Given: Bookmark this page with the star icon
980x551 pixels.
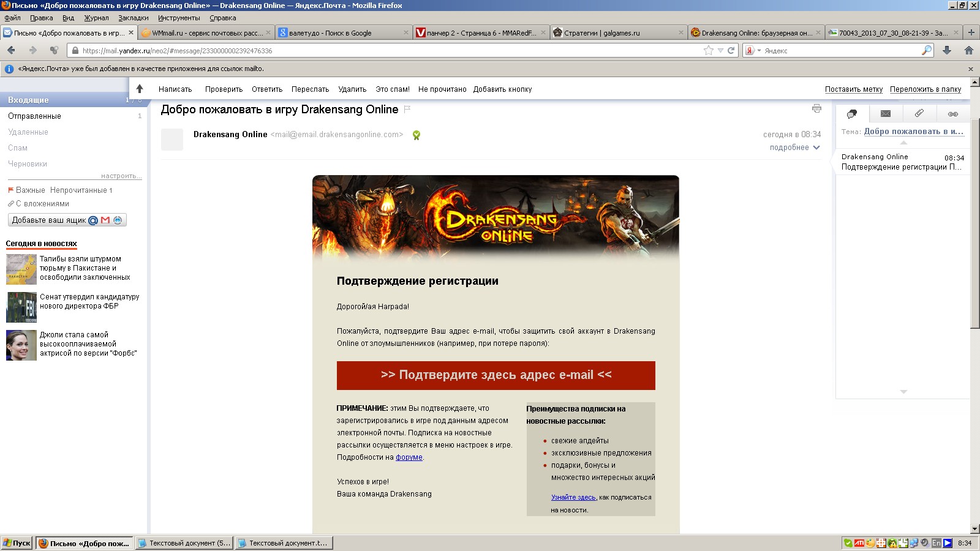Looking at the screenshot, I should tap(709, 50).
